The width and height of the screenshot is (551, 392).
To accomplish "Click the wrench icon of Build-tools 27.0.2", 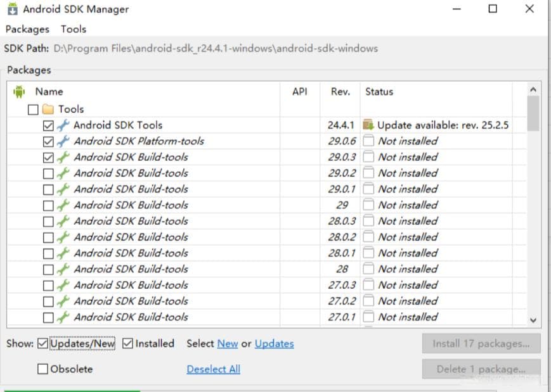I will [63, 301].
